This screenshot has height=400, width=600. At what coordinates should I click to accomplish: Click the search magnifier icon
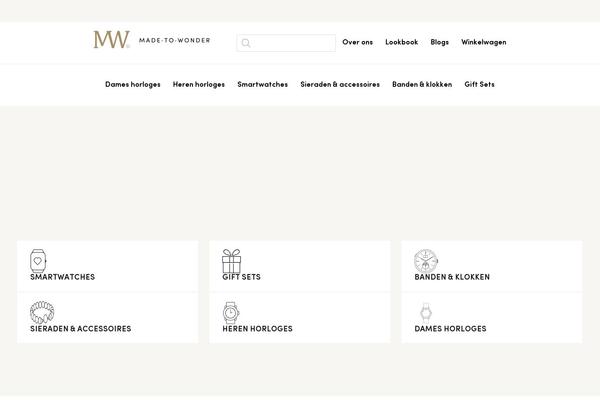(246, 43)
